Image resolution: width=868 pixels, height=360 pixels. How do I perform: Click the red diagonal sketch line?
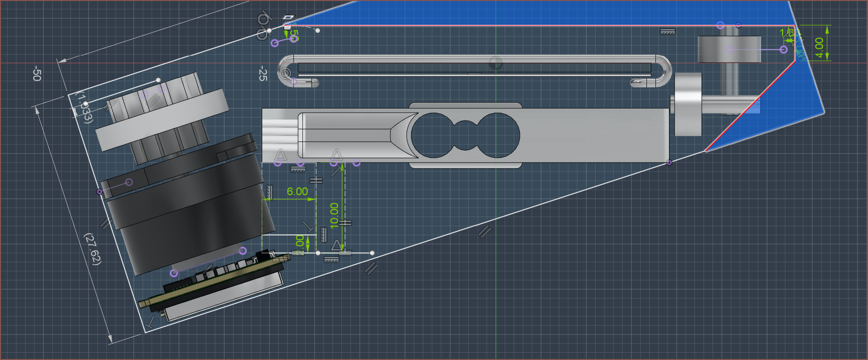[x=748, y=107]
